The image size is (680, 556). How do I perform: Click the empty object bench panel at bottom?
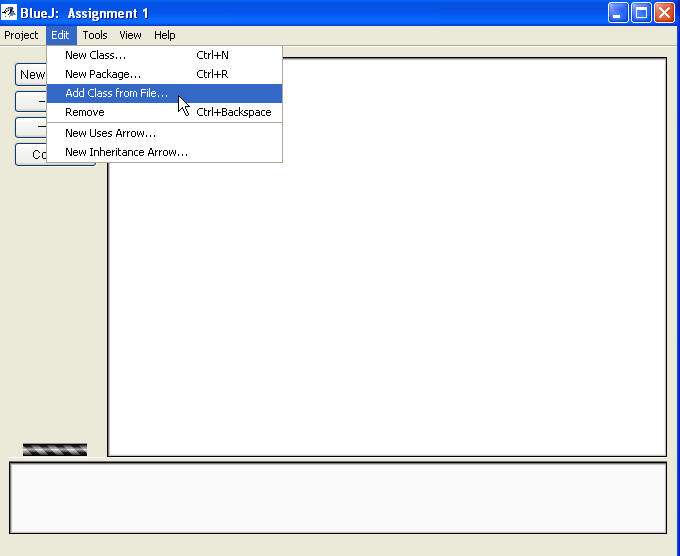click(338, 498)
